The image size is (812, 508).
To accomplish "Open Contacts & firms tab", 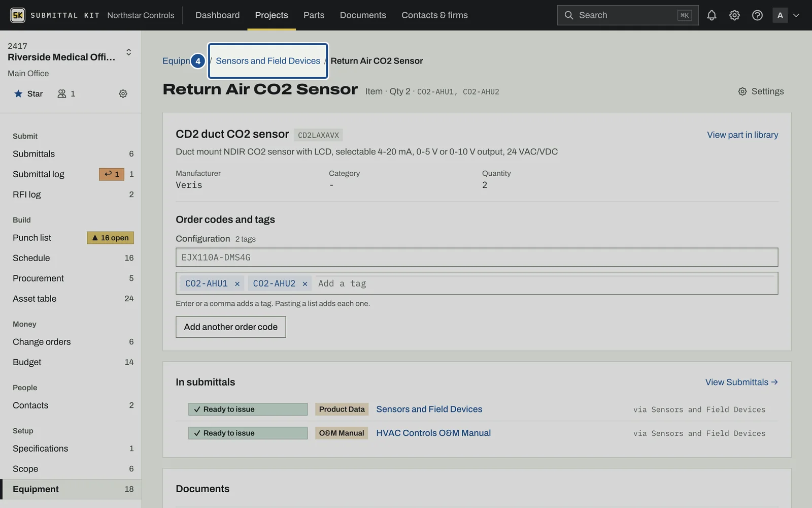I will coord(434,15).
